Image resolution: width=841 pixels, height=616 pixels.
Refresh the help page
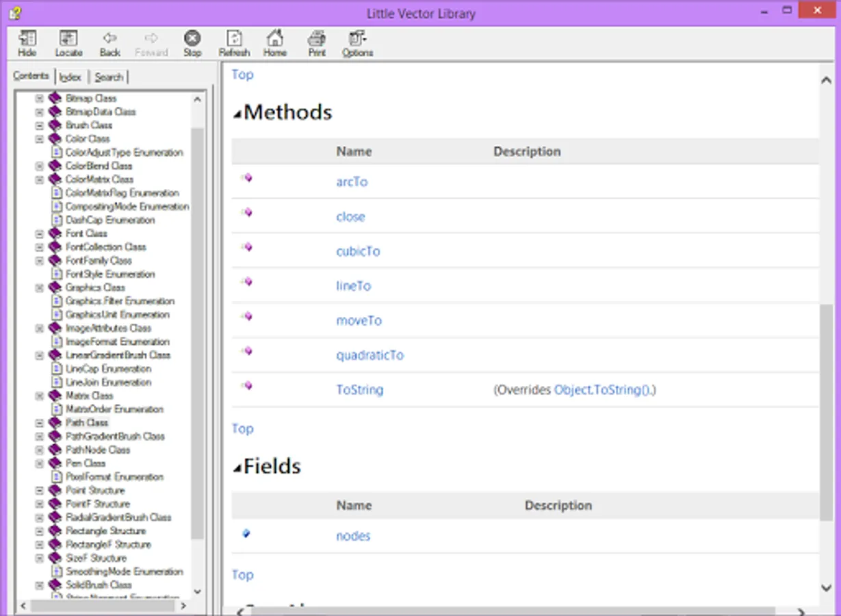pyautogui.click(x=234, y=43)
